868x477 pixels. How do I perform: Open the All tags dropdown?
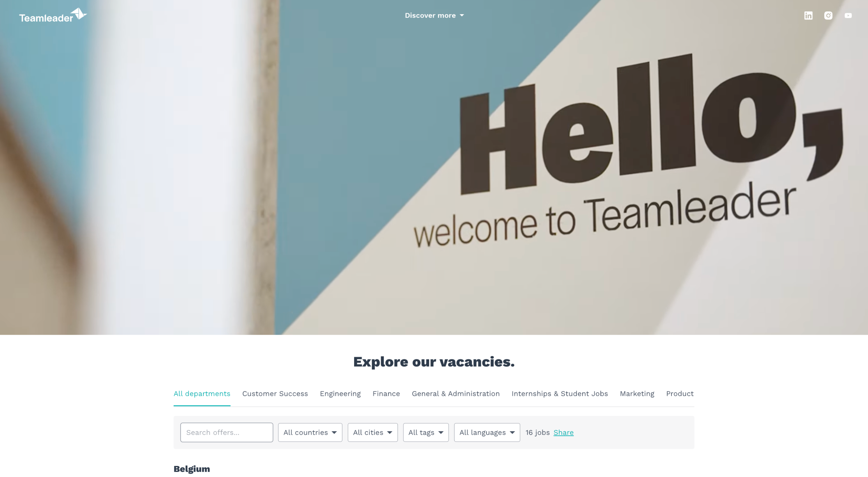(x=426, y=432)
